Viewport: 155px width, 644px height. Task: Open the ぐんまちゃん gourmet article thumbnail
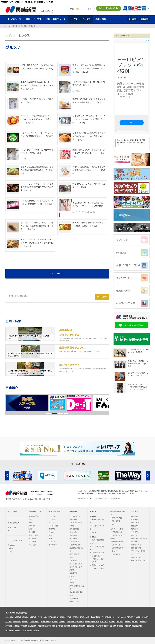coord(13,69)
